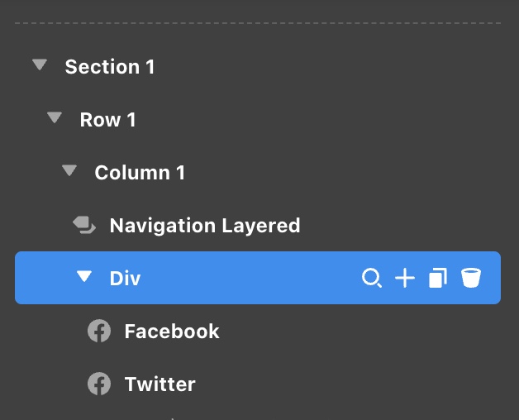Select the Twitter label in the tree
519x420 pixels.
160,384
